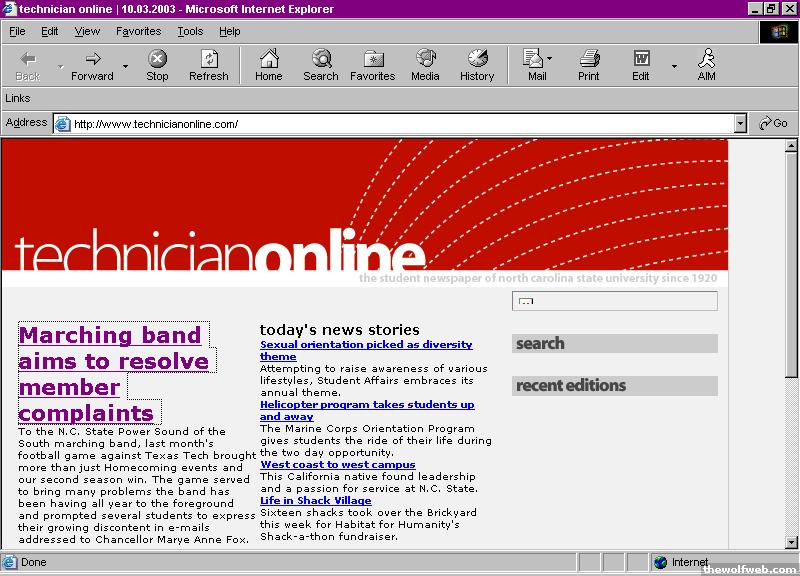Launch AIM from the toolbar
The image size is (800, 576).
(707, 65)
